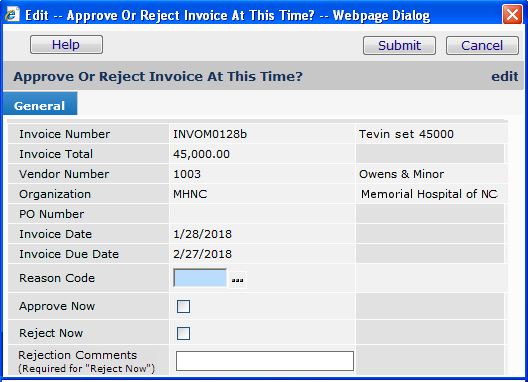Click the Invoice Total 45,000.00 value

(x=201, y=154)
